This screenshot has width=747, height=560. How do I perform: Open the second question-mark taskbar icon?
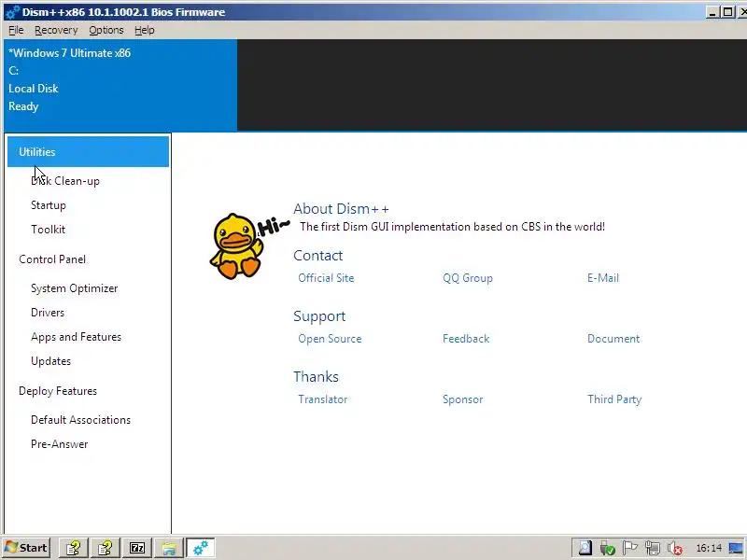pyautogui.click(x=106, y=548)
